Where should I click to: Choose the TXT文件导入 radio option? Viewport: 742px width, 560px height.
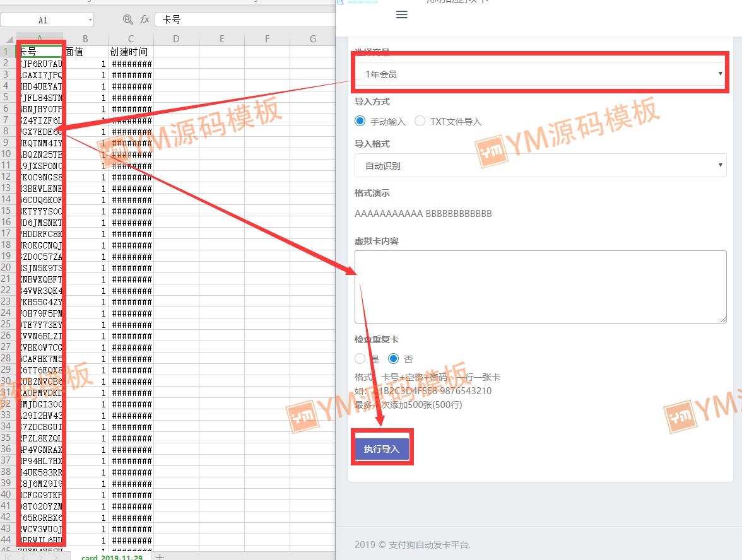click(420, 121)
